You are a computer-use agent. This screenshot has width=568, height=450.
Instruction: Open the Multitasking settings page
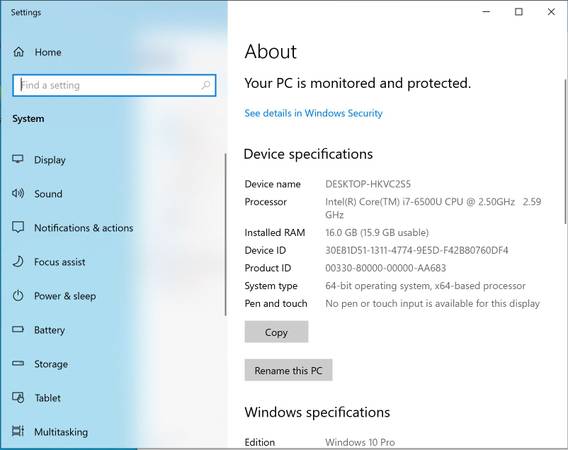point(61,432)
